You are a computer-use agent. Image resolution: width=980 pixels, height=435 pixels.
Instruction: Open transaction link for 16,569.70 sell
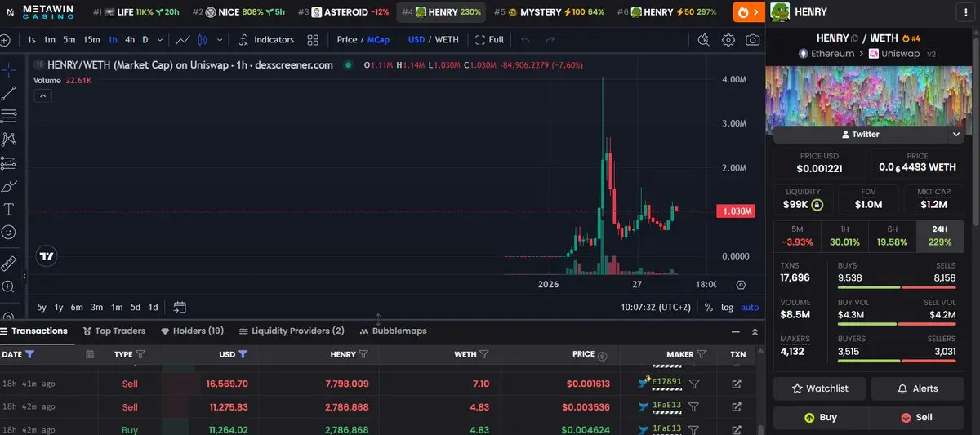click(x=737, y=384)
